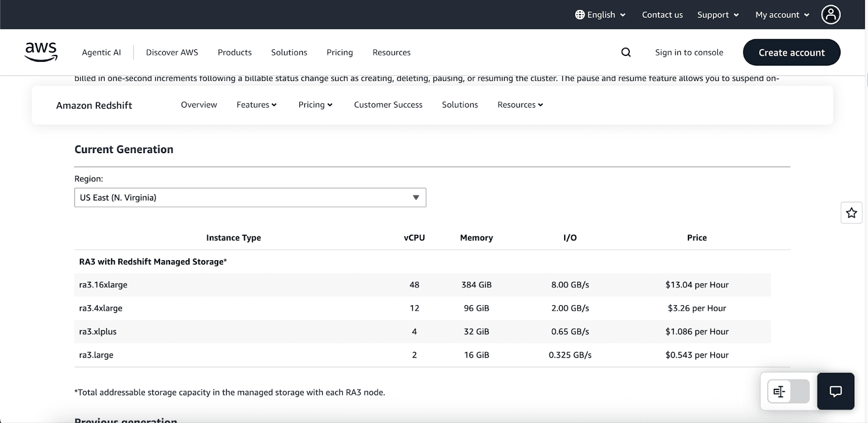Click the 8.00 GB/s I/O cell
Screen dimensions: 868x423
[570, 285]
